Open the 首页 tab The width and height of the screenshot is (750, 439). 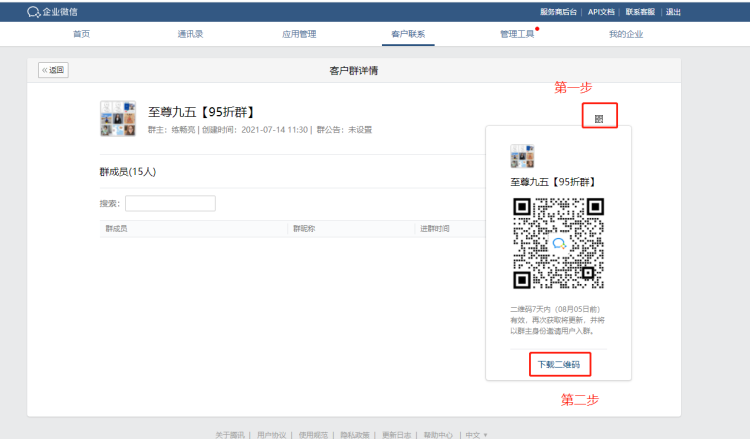[x=81, y=34]
